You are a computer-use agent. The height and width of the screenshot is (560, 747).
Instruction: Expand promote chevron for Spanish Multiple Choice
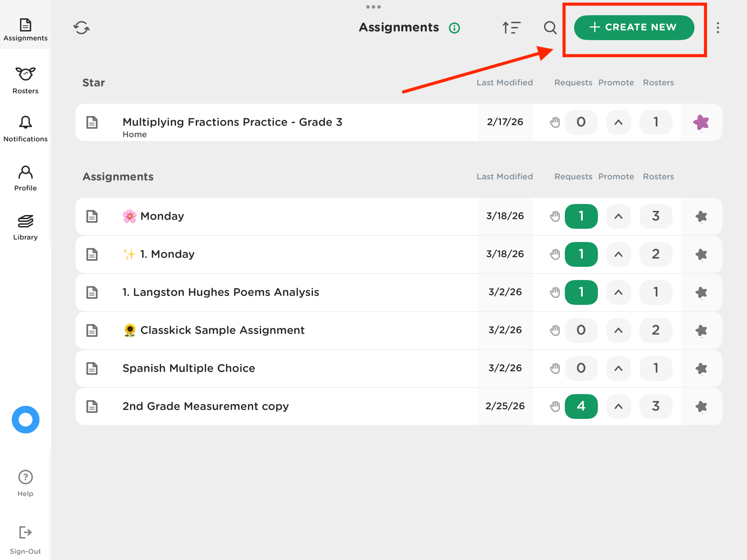(x=619, y=368)
